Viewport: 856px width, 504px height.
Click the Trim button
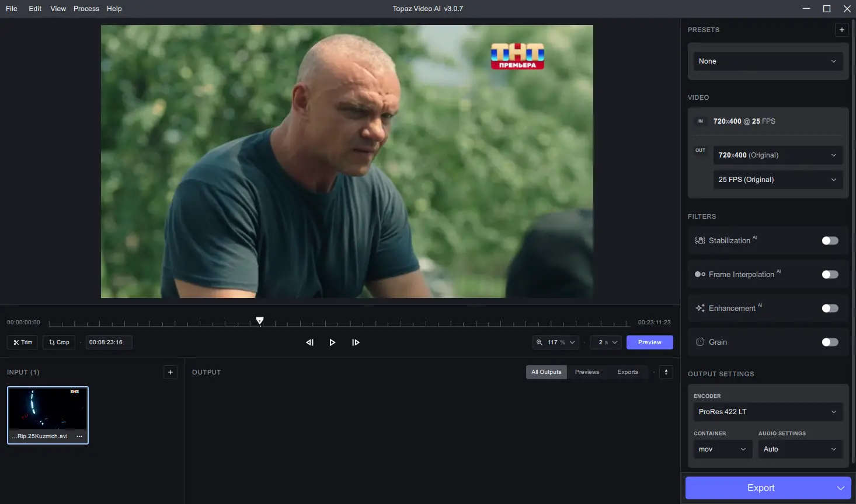coord(23,342)
